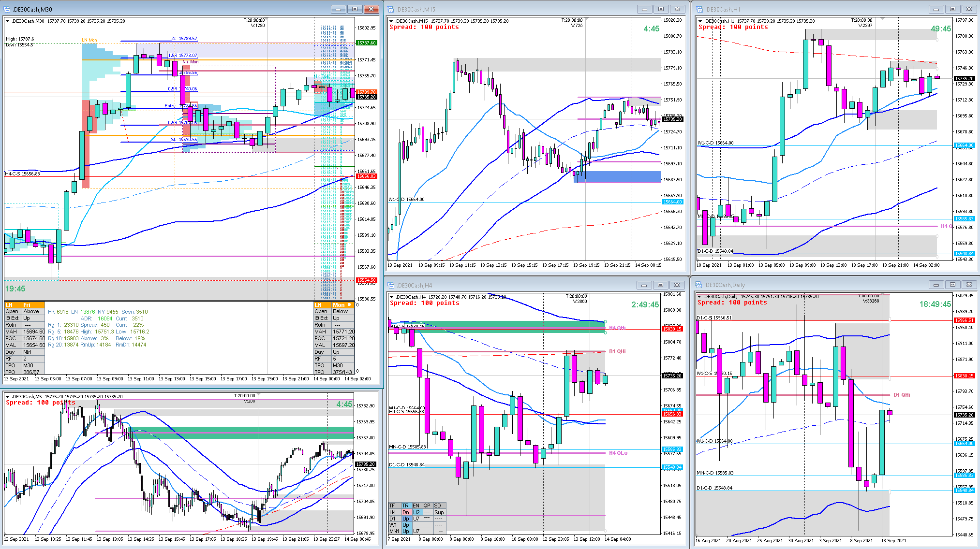Click the green 15787.60 price label on M30 axis

pyautogui.click(x=366, y=43)
